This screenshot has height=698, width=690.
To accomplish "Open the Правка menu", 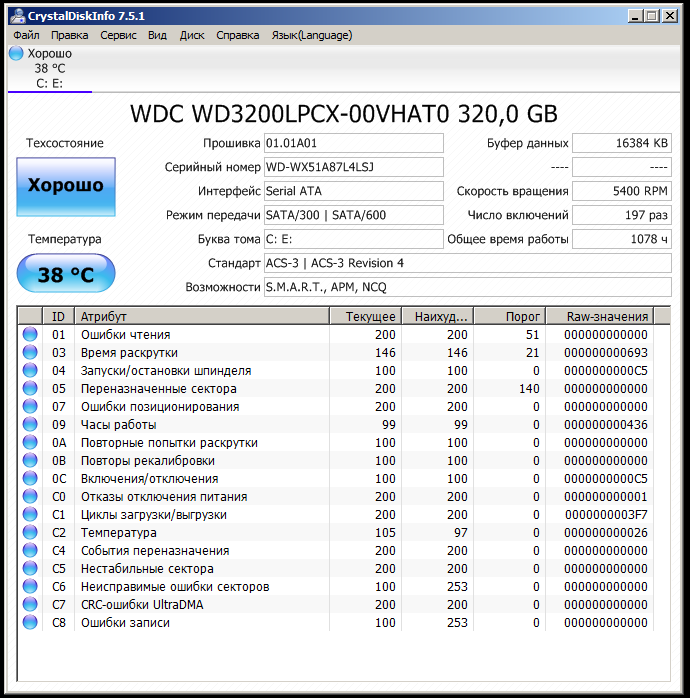I will [x=69, y=35].
